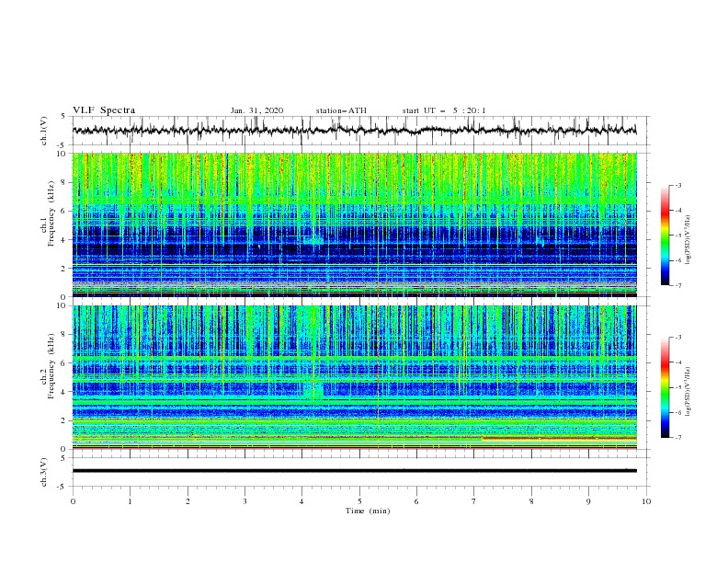Click the ch.1 voltage waveform trace
The image size is (728, 563).
coord(354,131)
